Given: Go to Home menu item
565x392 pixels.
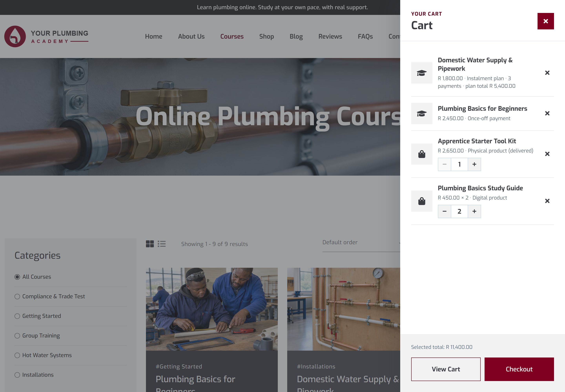Looking at the screenshot, I should click(154, 36).
